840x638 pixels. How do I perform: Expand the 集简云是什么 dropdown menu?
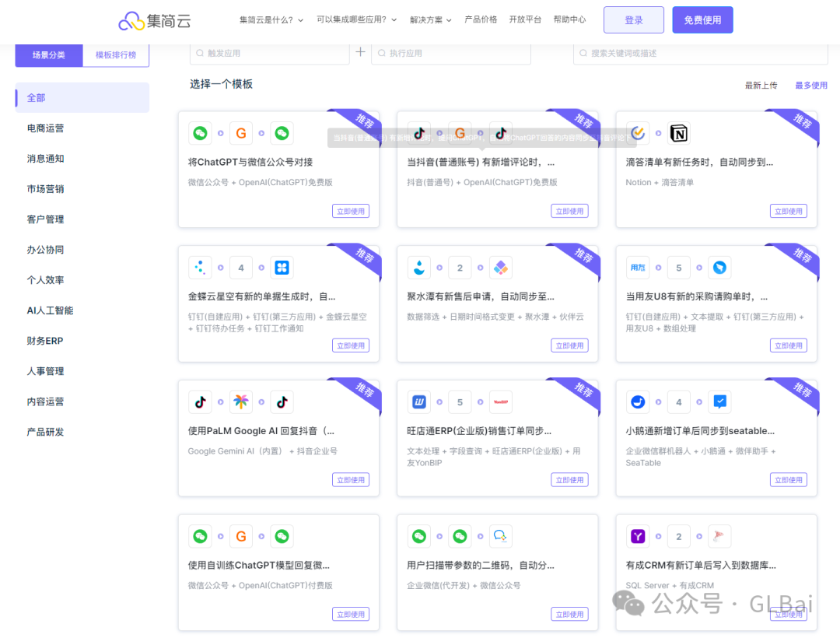click(x=271, y=19)
